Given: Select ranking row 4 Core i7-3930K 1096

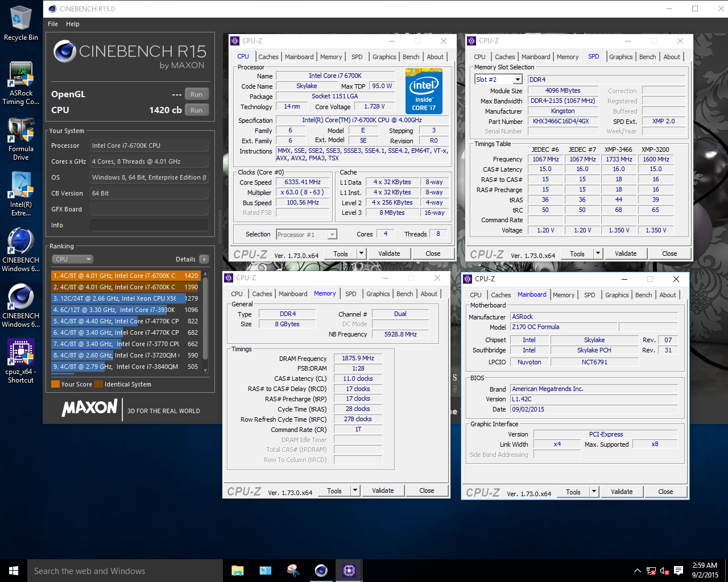Looking at the screenshot, I should coord(126,310).
